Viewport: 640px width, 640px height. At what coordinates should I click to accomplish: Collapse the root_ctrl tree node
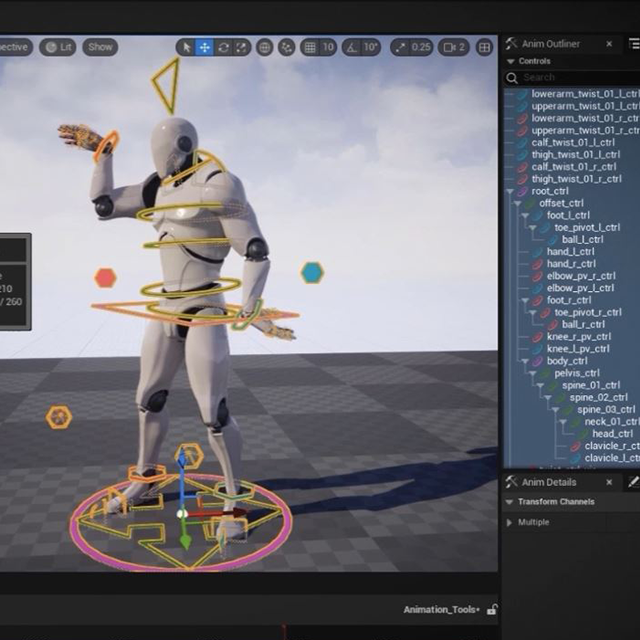tap(510, 191)
